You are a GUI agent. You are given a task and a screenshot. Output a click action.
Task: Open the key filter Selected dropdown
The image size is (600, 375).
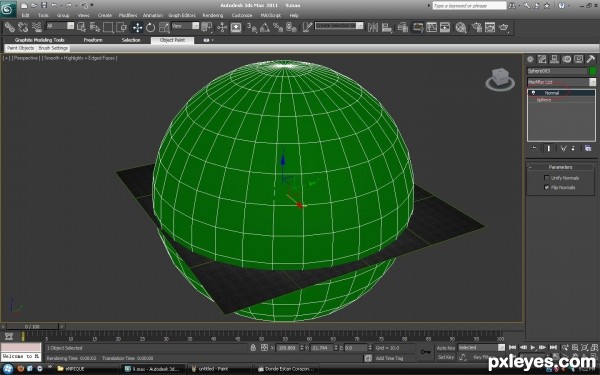click(481, 347)
